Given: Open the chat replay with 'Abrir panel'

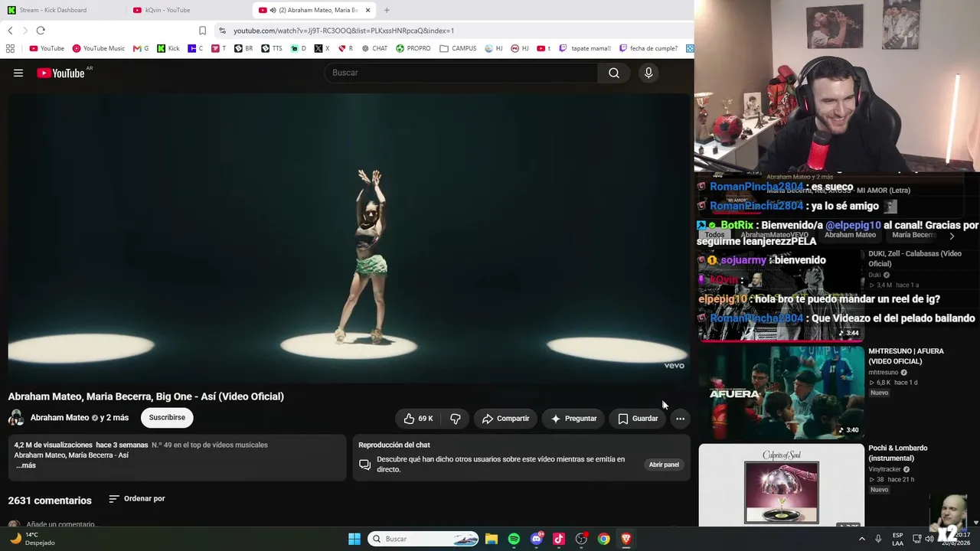Looking at the screenshot, I should click(664, 465).
